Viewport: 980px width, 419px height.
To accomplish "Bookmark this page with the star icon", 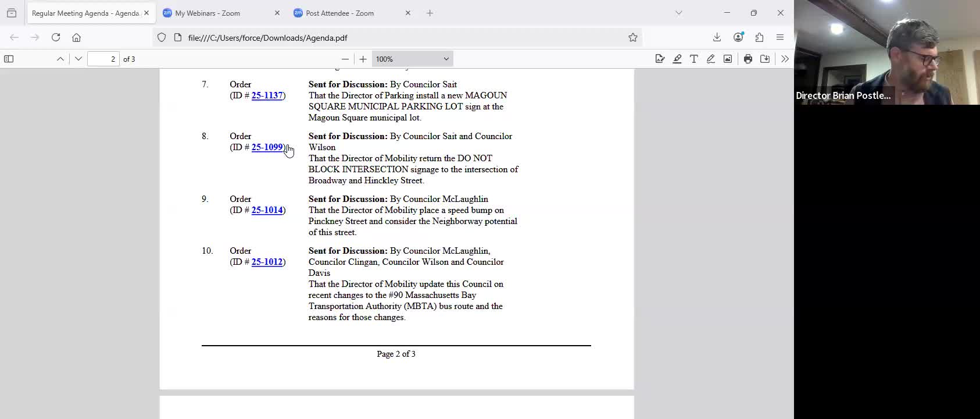I will (x=633, y=37).
